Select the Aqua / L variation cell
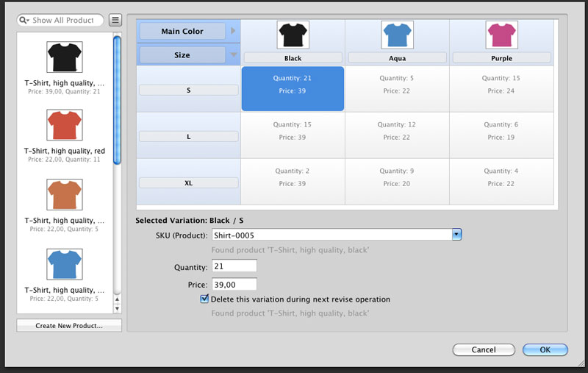The width and height of the screenshot is (588, 373). coord(397,135)
